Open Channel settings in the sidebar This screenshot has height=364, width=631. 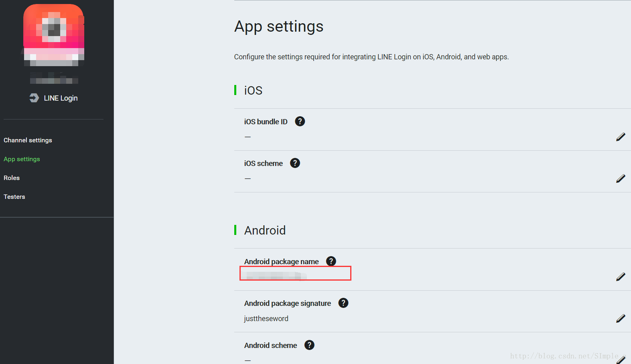(28, 140)
